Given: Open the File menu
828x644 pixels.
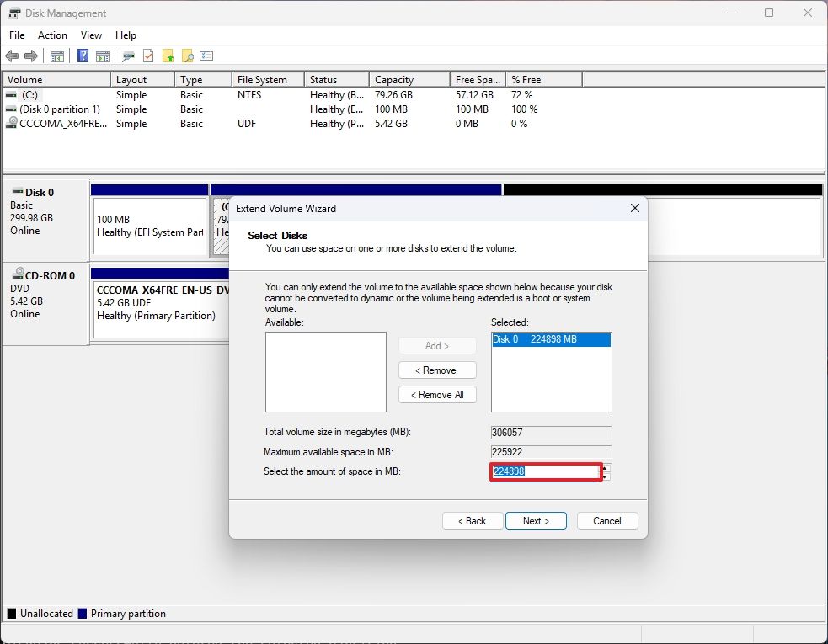Looking at the screenshot, I should [x=17, y=35].
